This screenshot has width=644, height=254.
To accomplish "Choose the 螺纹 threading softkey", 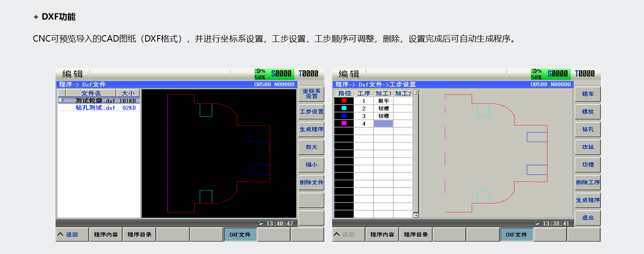I will [x=588, y=112].
